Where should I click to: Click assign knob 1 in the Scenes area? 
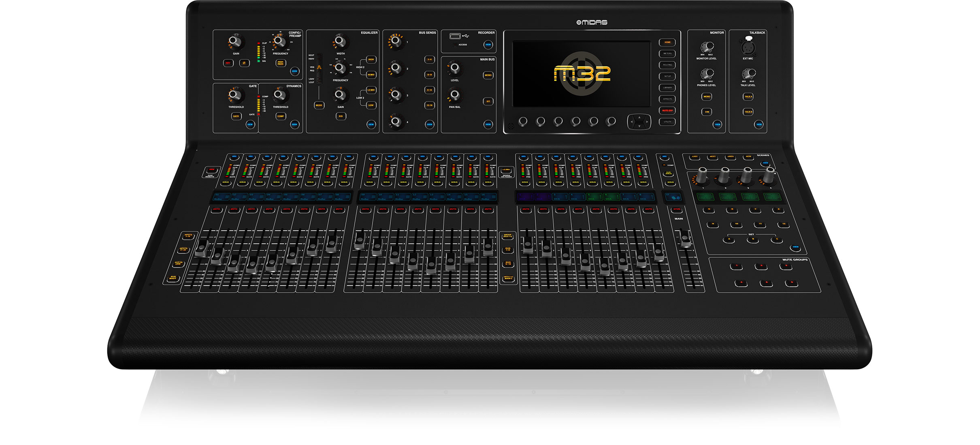pos(702,177)
